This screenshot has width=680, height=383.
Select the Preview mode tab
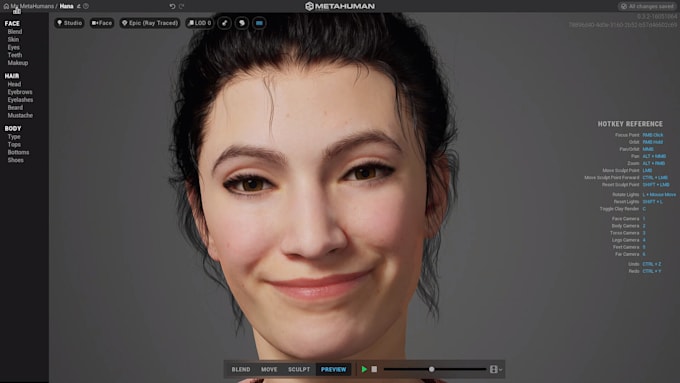(333, 370)
